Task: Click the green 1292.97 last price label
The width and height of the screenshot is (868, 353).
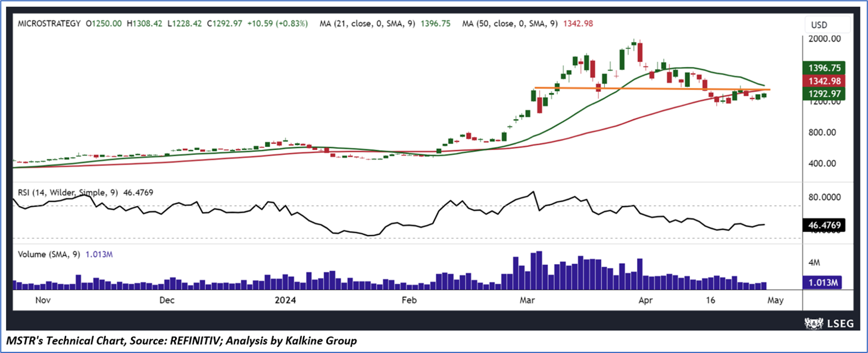Action: [x=824, y=93]
